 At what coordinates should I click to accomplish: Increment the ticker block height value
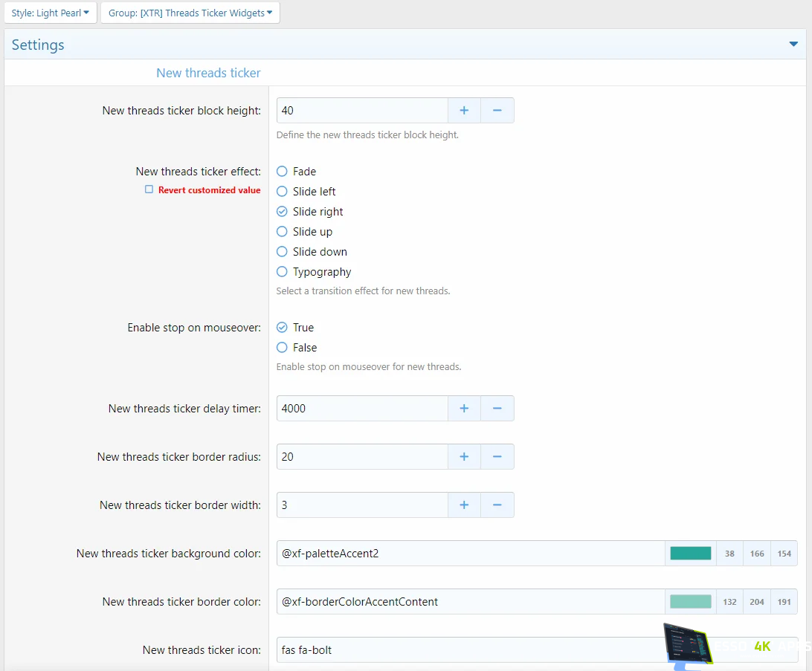(463, 110)
